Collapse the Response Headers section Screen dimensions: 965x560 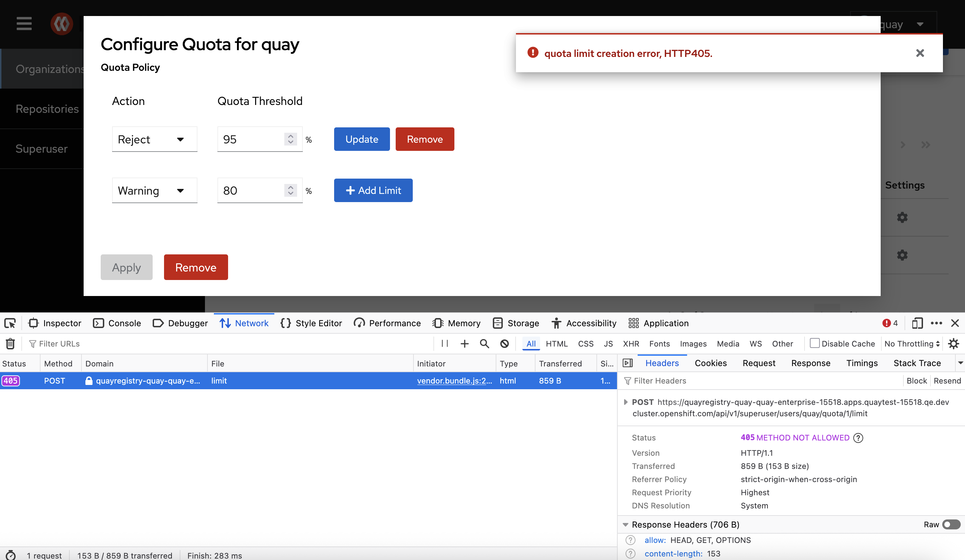point(625,524)
